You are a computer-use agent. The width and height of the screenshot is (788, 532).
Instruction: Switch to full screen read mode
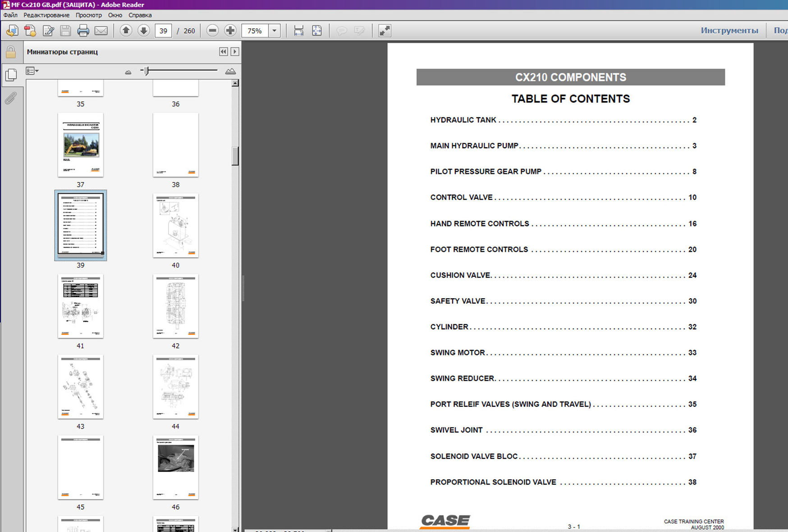385,31
